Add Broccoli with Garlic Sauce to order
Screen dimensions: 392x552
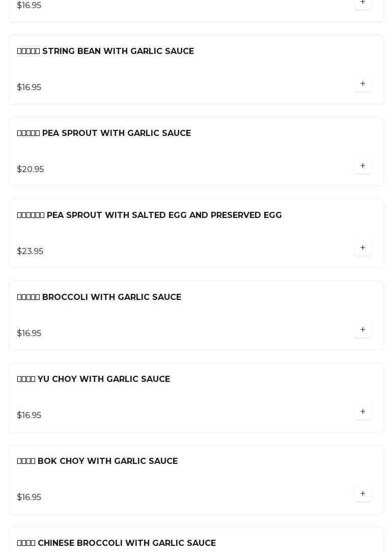click(362, 330)
